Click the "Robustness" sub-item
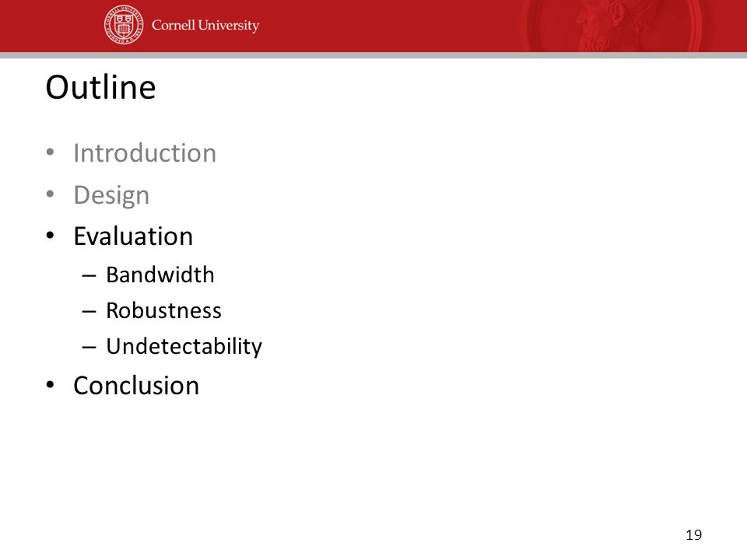Viewport: 747px width, 560px height. [164, 310]
